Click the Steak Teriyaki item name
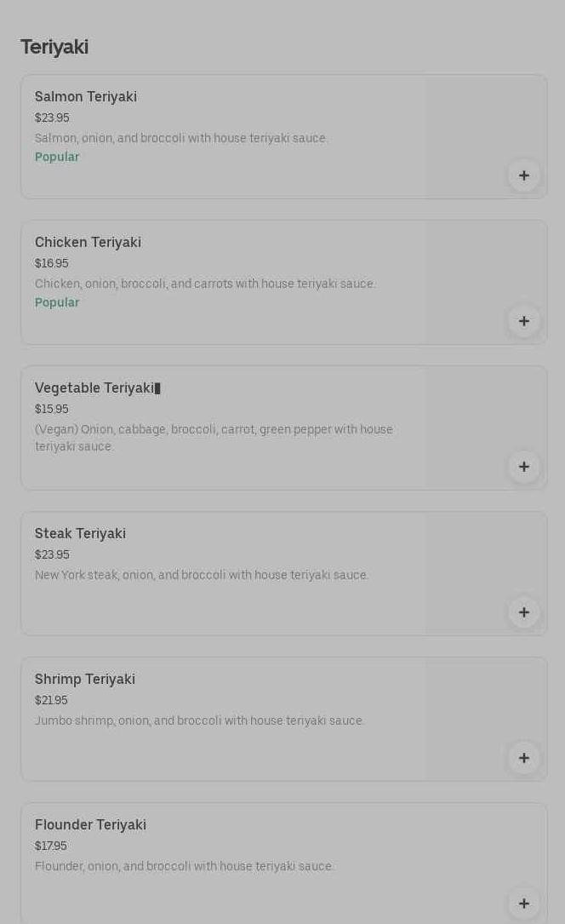 pos(80,534)
